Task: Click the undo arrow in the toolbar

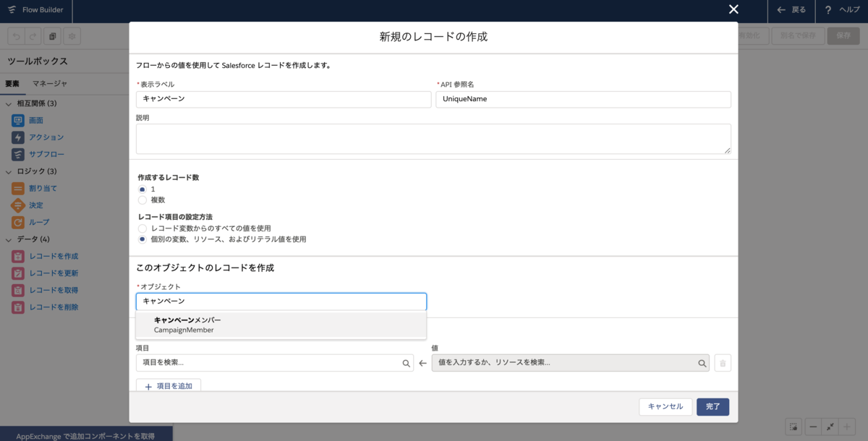Action: [x=14, y=35]
